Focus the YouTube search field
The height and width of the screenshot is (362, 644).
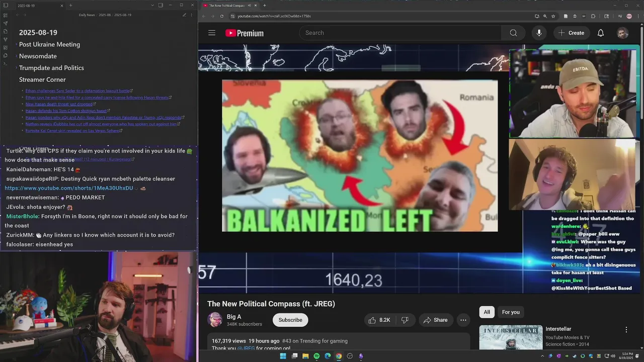(400, 33)
